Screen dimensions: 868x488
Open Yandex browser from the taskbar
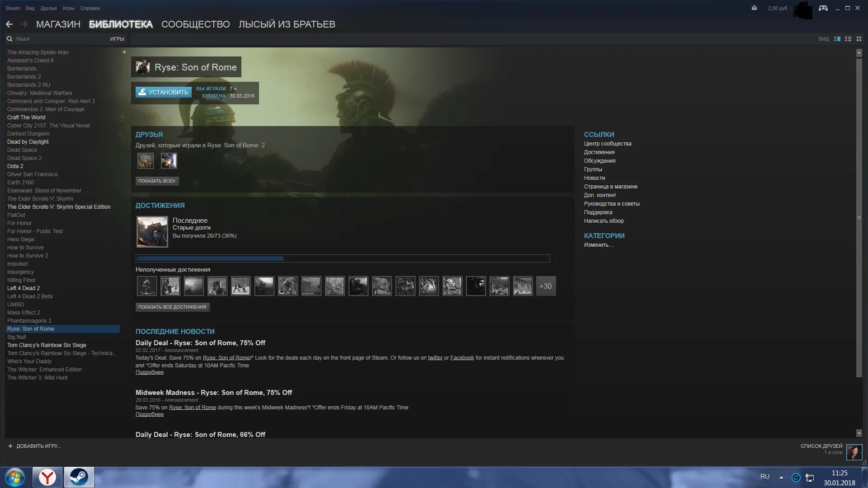pyautogui.click(x=47, y=477)
